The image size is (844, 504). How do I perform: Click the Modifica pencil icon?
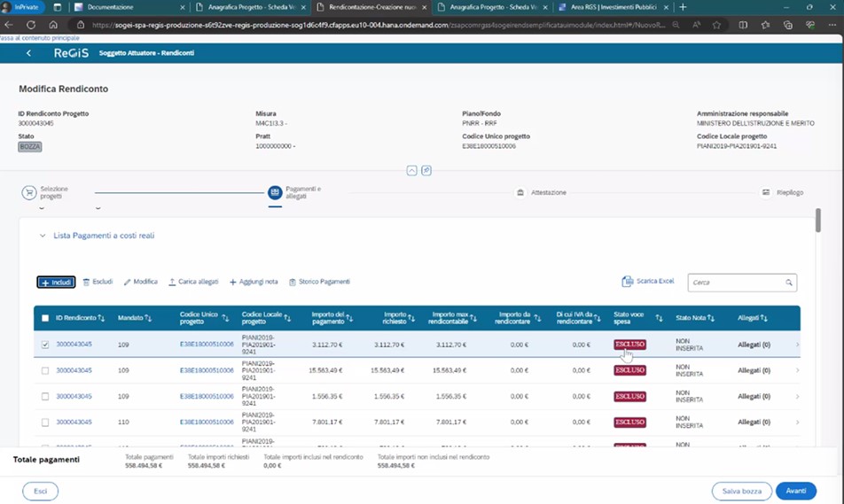click(x=128, y=282)
